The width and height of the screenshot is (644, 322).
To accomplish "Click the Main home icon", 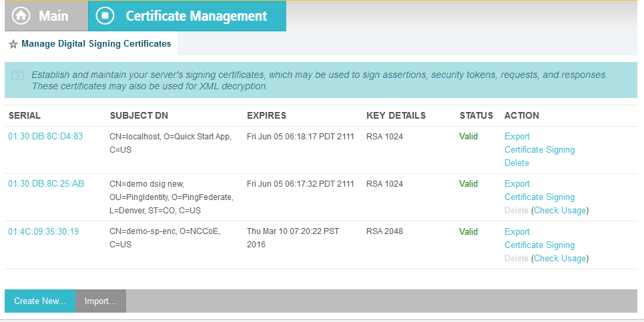I will [21, 15].
